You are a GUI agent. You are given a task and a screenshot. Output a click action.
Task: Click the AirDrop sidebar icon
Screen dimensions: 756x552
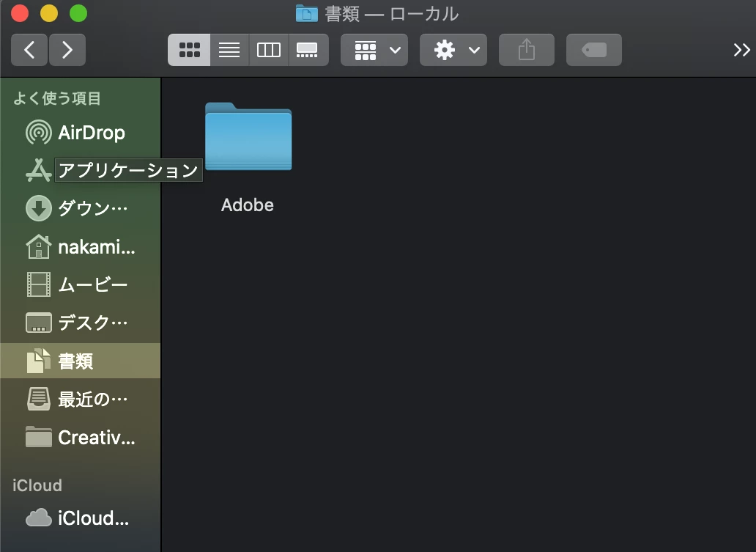[39, 132]
